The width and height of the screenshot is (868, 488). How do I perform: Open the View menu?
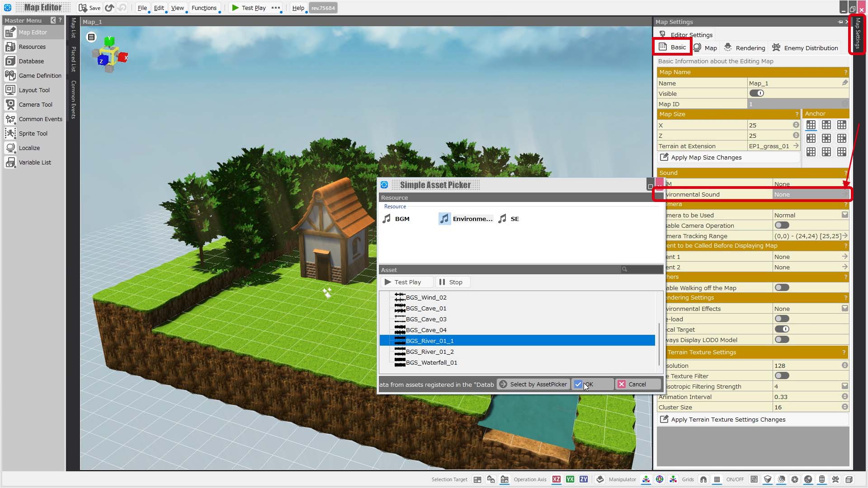point(177,8)
